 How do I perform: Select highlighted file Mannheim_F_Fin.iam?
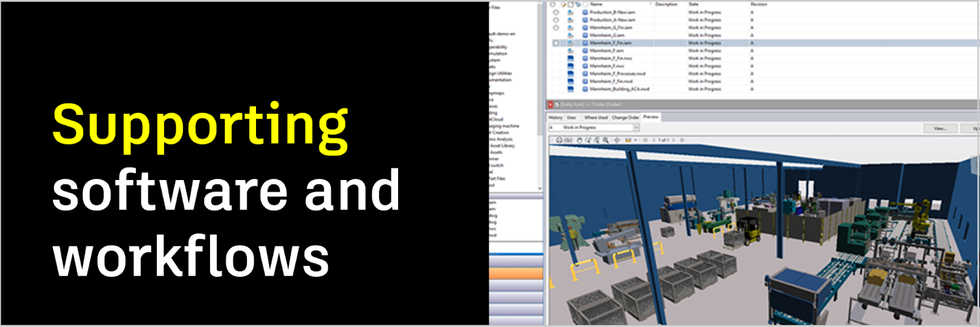tap(611, 43)
